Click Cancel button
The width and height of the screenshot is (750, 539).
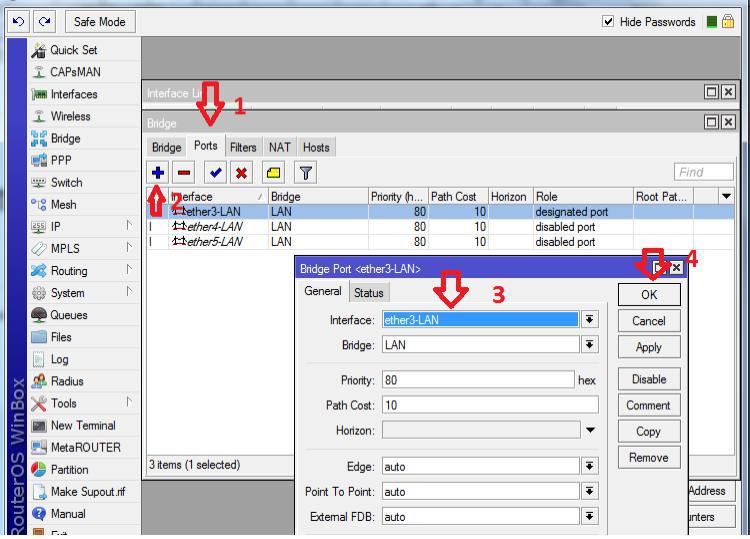click(649, 321)
